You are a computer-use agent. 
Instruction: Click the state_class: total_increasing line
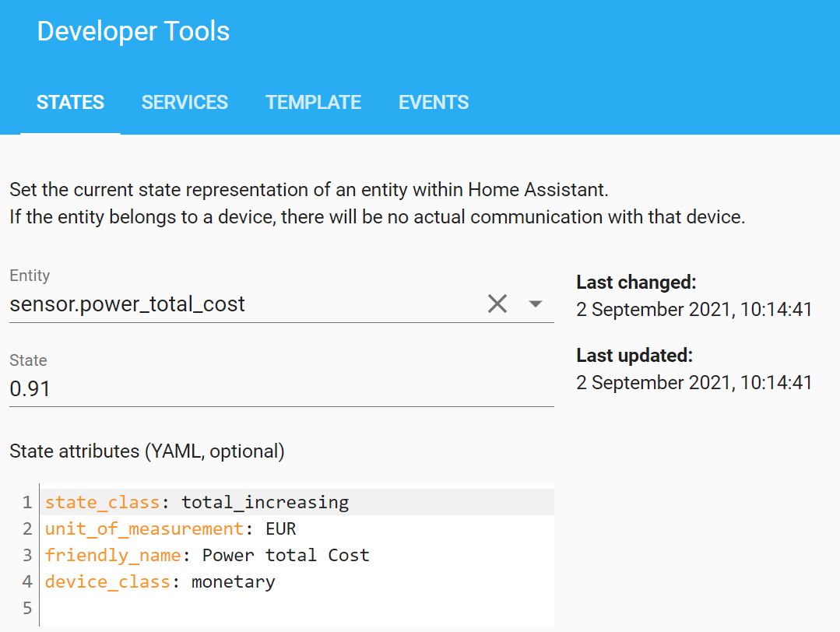(297, 502)
